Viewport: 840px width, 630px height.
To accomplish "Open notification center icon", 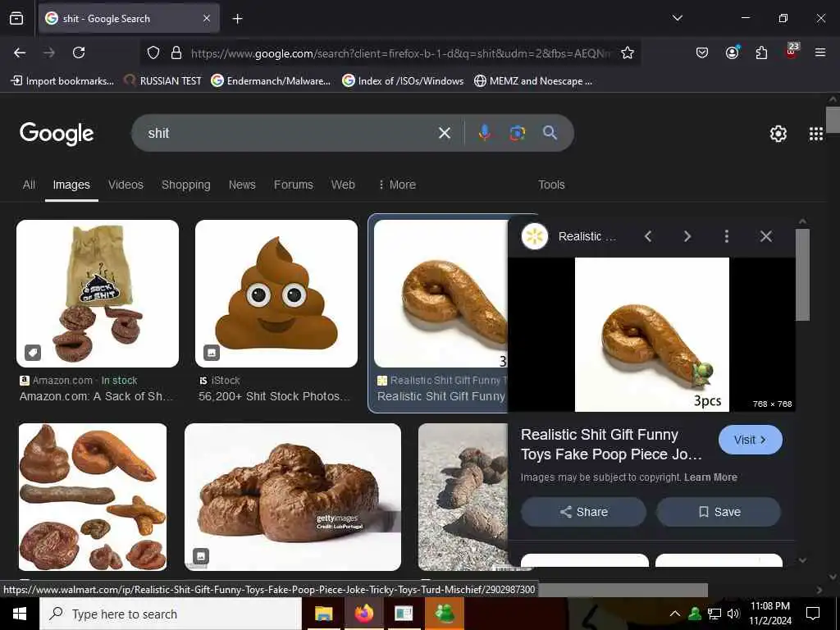I will (813, 614).
